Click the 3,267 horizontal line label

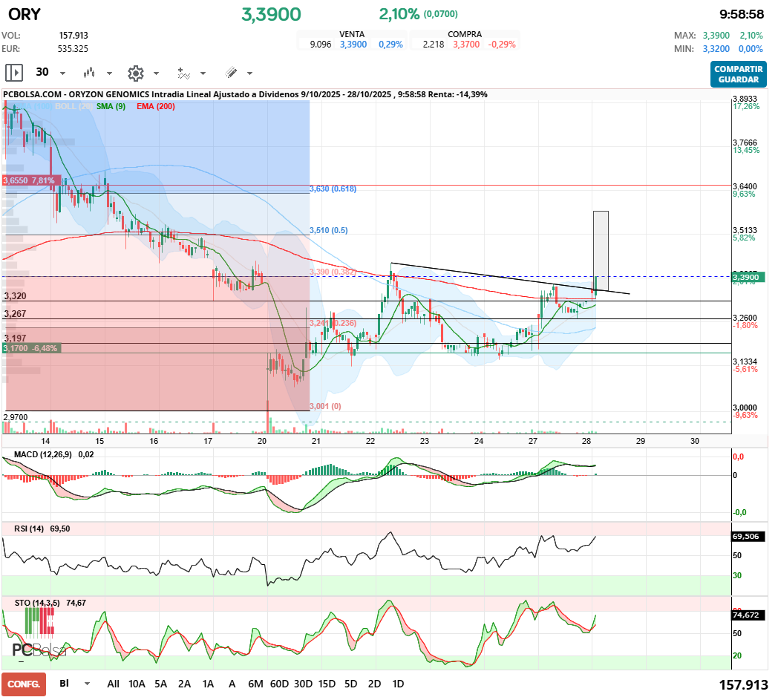(15, 314)
